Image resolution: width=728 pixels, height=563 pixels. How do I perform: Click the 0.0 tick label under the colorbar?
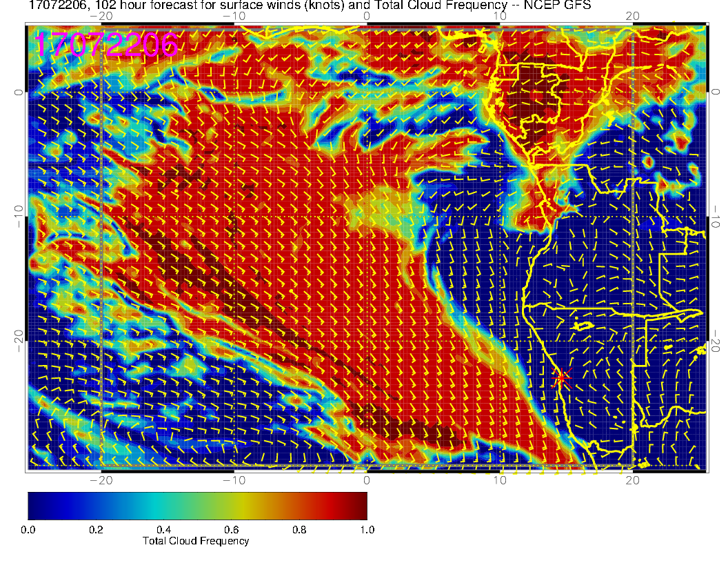28,530
